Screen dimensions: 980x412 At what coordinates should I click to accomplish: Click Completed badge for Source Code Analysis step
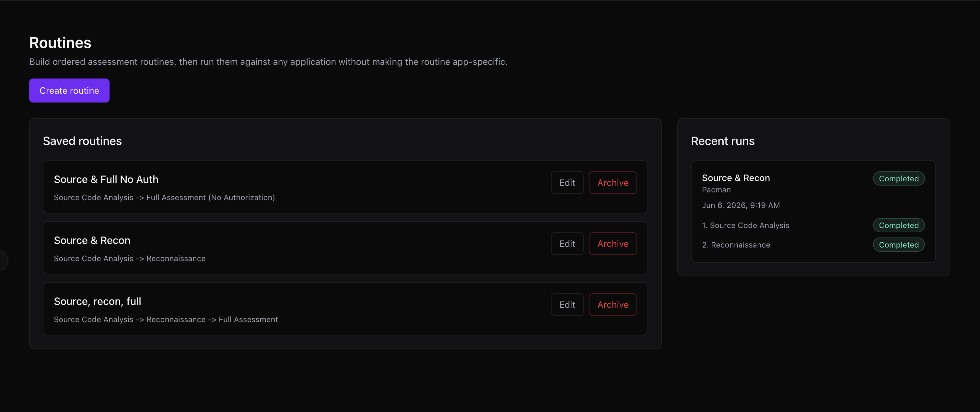point(899,225)
